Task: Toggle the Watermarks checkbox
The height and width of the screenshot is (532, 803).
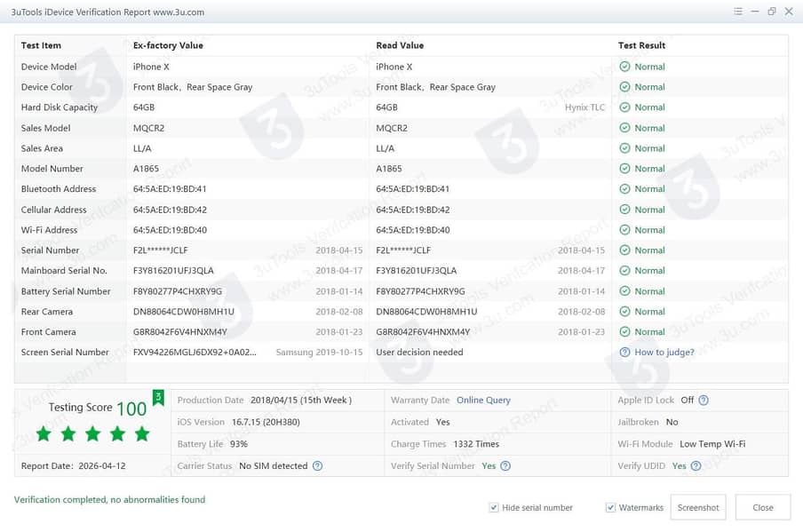Action: pos(610,507)
